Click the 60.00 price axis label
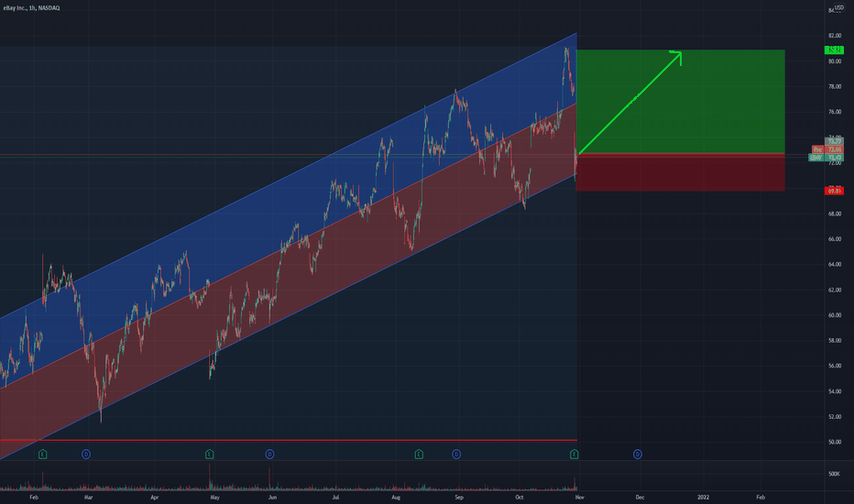Image resolution: width=854 pixels, height=504 pixels. pyautogui.click(x=835, y=315)
